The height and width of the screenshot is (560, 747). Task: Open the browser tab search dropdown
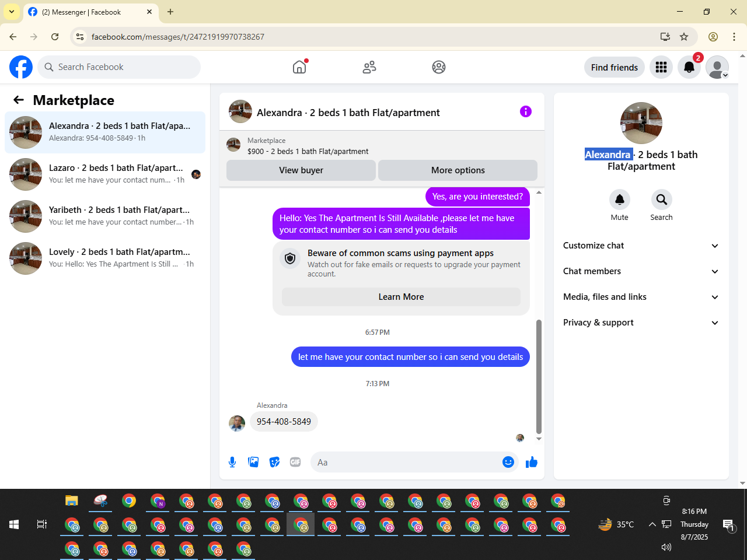(12, 12)
